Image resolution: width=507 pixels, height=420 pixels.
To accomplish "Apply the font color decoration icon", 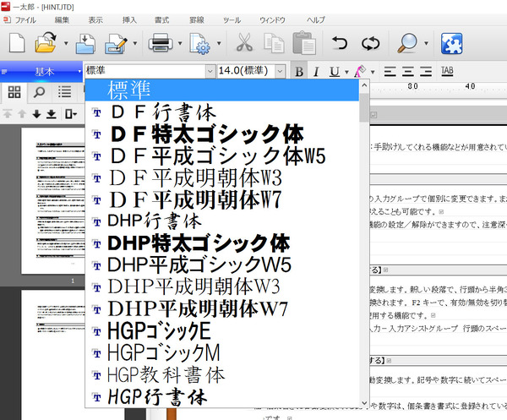I will [360, 72].
